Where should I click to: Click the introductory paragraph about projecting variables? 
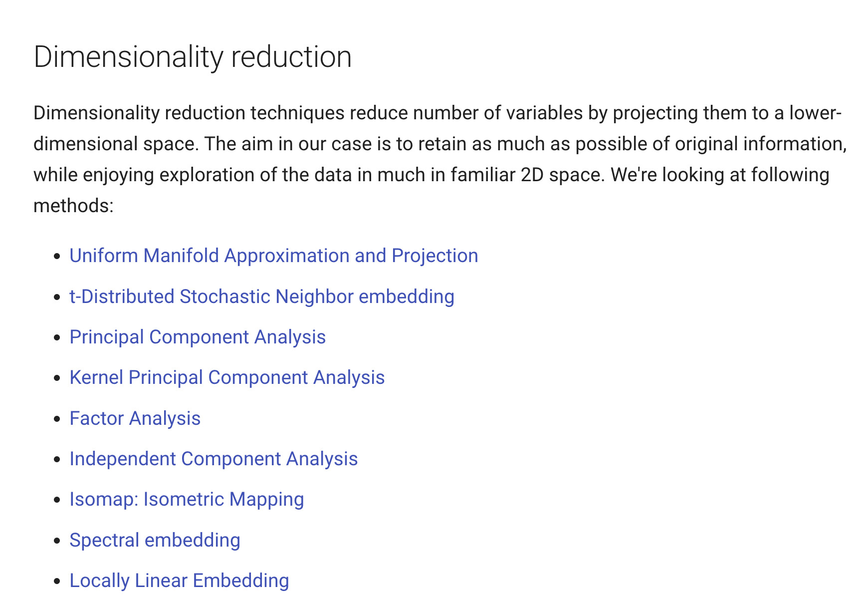[439, 159]
